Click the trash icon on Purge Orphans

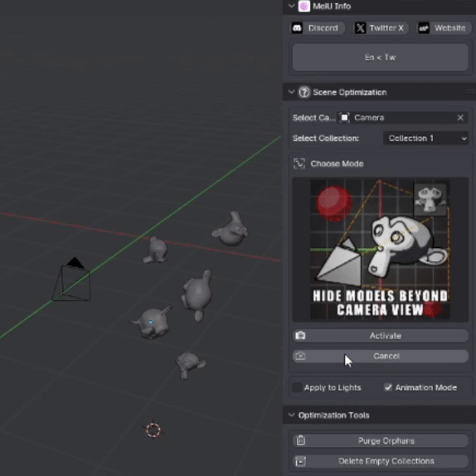pos(300,440)
